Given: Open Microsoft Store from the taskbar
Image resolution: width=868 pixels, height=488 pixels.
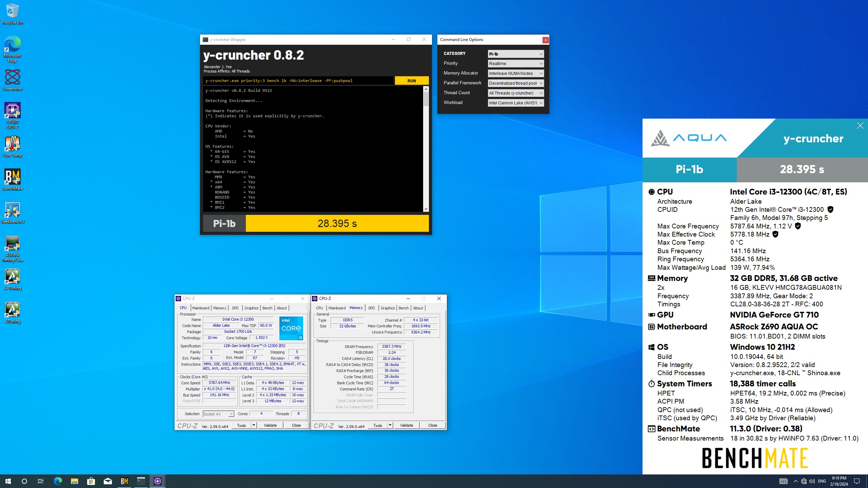Looking at the screenshot, I should (x=91, y=481).
